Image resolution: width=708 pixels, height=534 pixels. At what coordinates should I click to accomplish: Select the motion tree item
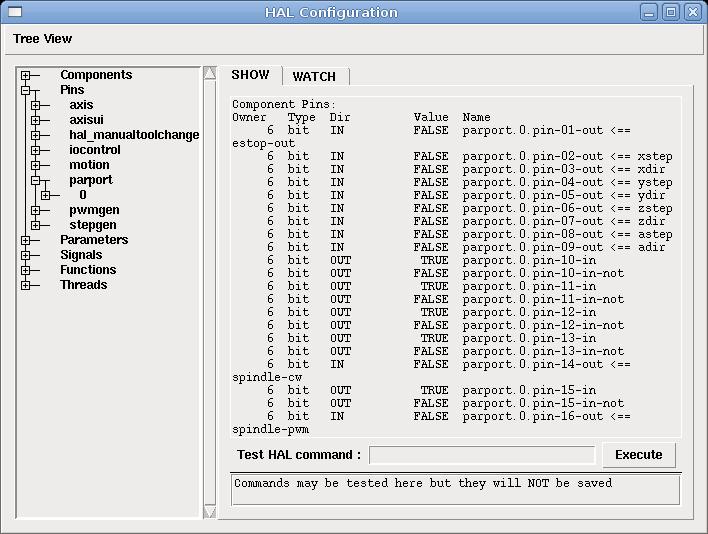coord(89,164)
